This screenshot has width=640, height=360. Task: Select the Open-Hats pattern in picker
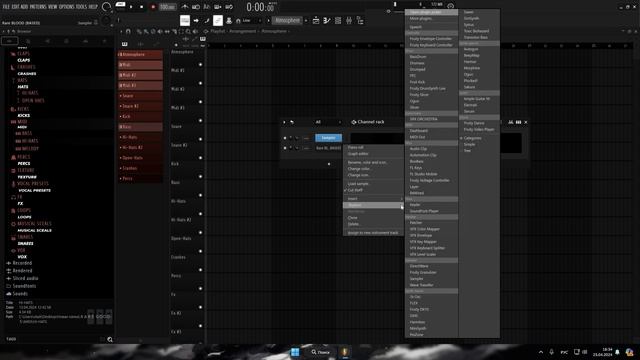[140, 158]
